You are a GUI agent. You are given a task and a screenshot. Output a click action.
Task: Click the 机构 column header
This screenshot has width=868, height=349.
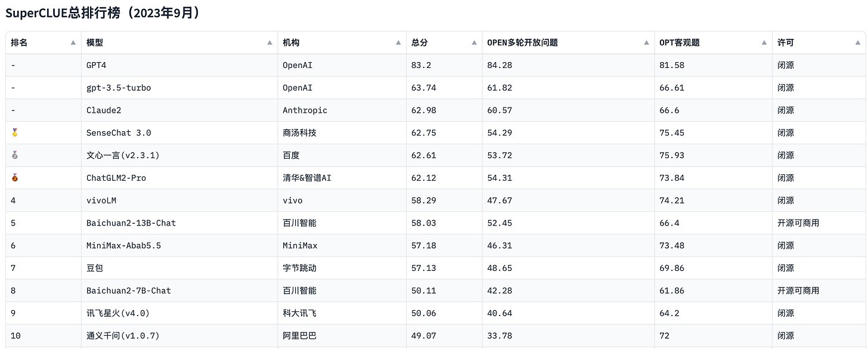point(342,43)
